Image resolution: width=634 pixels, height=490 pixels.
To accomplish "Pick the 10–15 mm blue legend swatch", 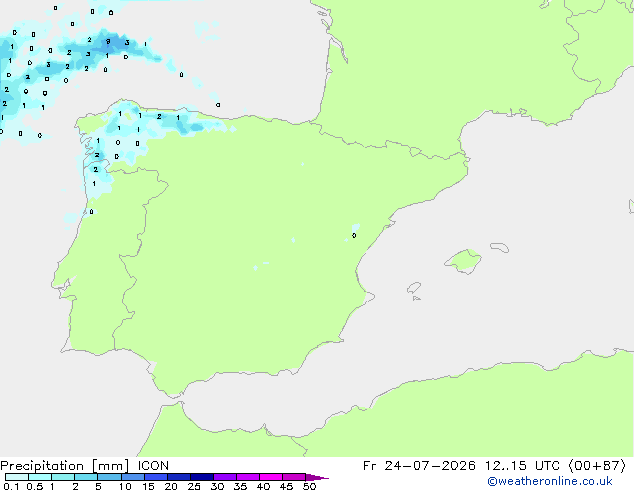I will (132, 477).
